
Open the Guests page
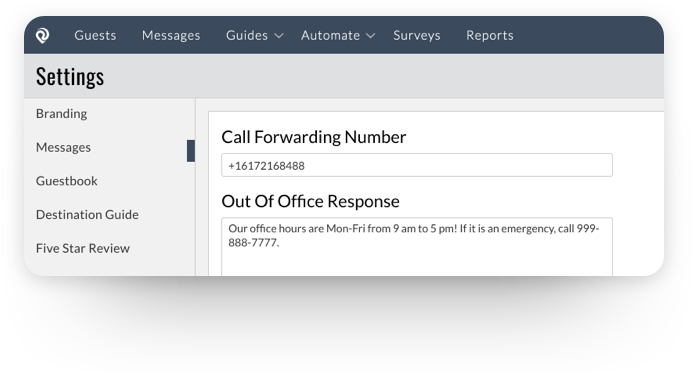(x=95, y=35)
